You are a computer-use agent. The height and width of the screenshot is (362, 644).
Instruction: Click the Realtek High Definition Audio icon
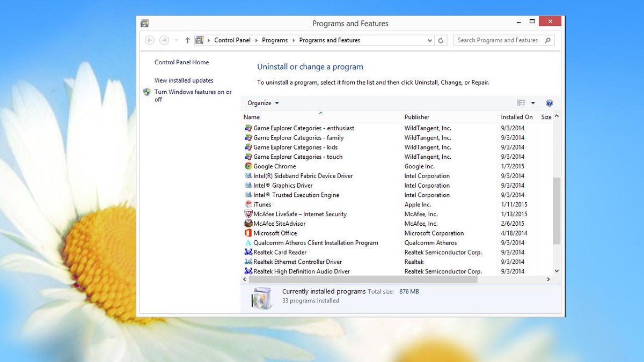tap(248, 271)
